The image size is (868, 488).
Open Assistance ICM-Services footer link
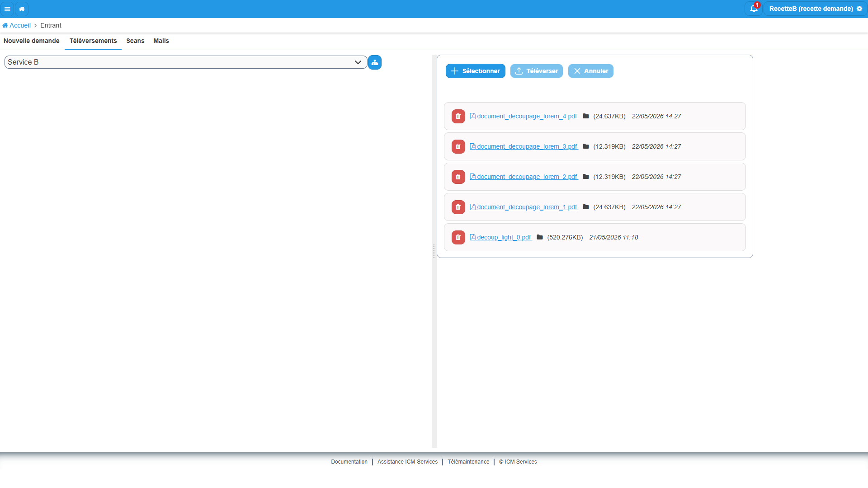pos(407,462)
